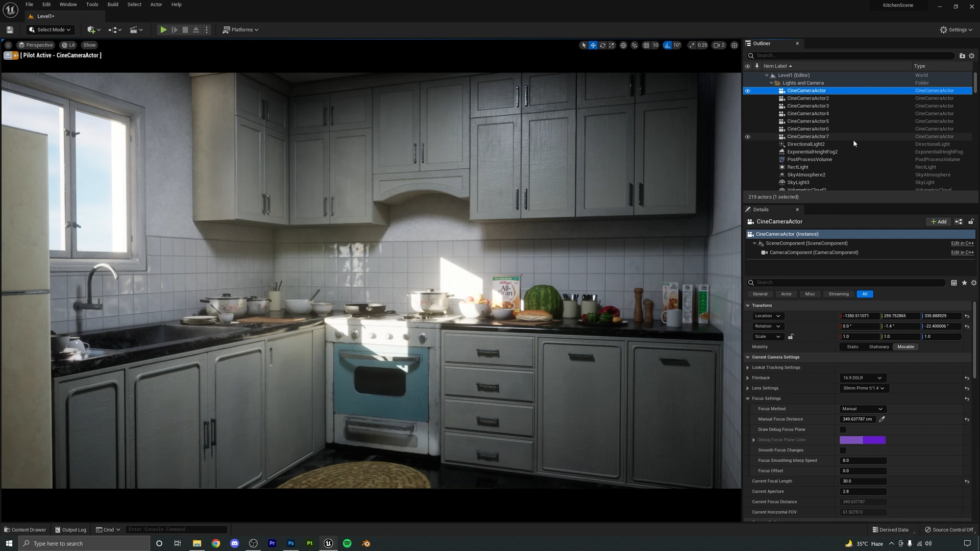Open the Location type dropdown

click(x=768, y=316)
